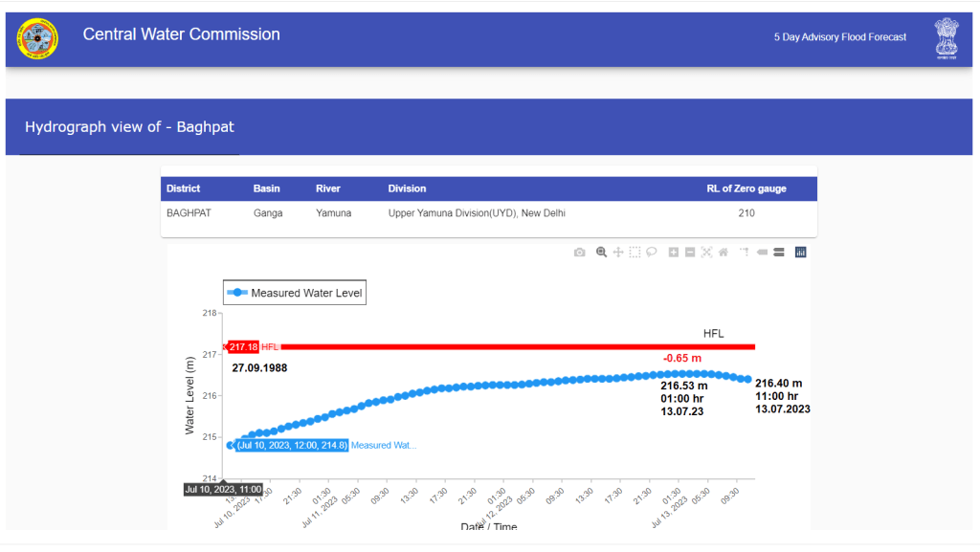
Task: Enable show closest data on hover
Action: [x=763, y=253]
